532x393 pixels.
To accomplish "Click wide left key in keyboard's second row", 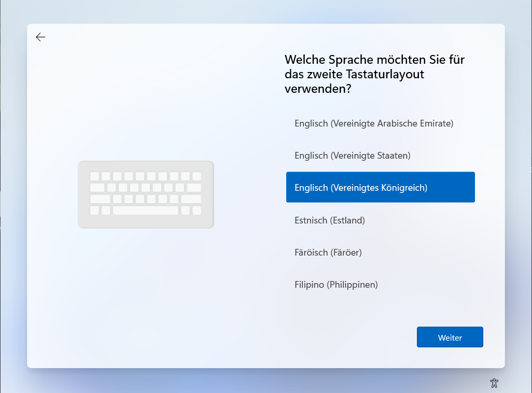I will (97, 188).
